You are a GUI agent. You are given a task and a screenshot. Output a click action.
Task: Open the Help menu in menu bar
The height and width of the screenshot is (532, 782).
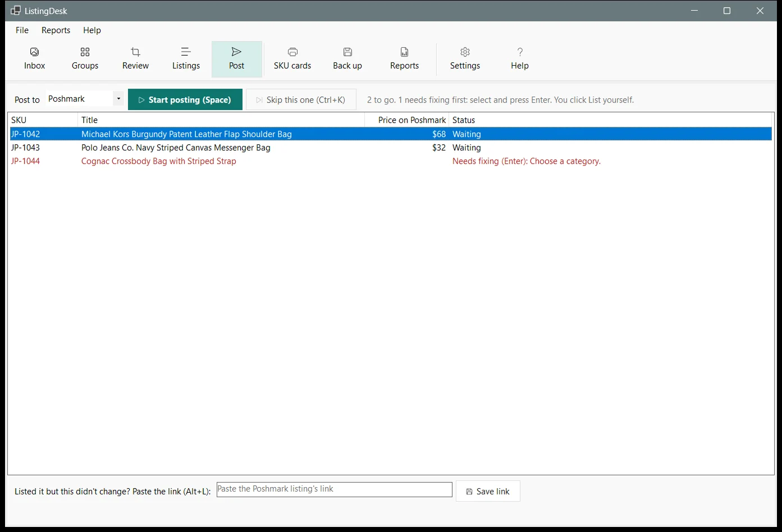92,30
